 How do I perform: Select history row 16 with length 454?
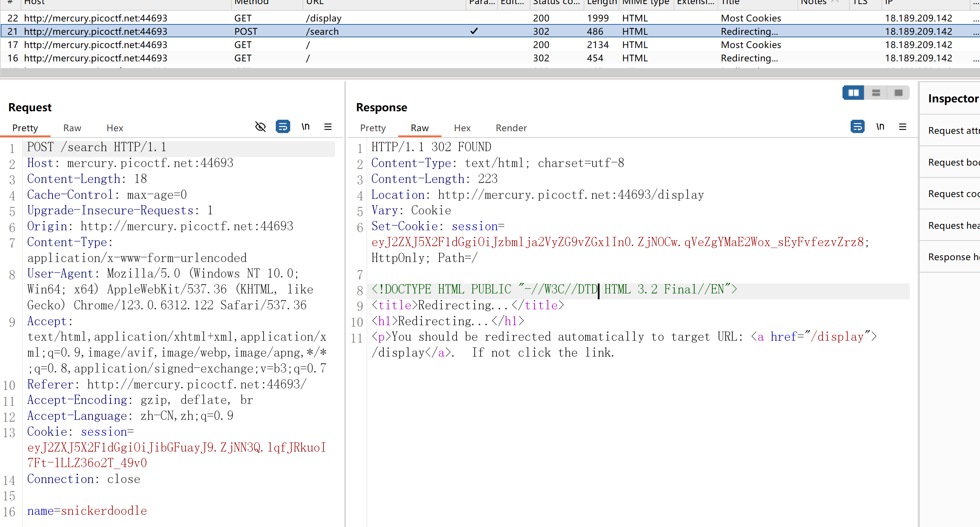tap(490, 58)
